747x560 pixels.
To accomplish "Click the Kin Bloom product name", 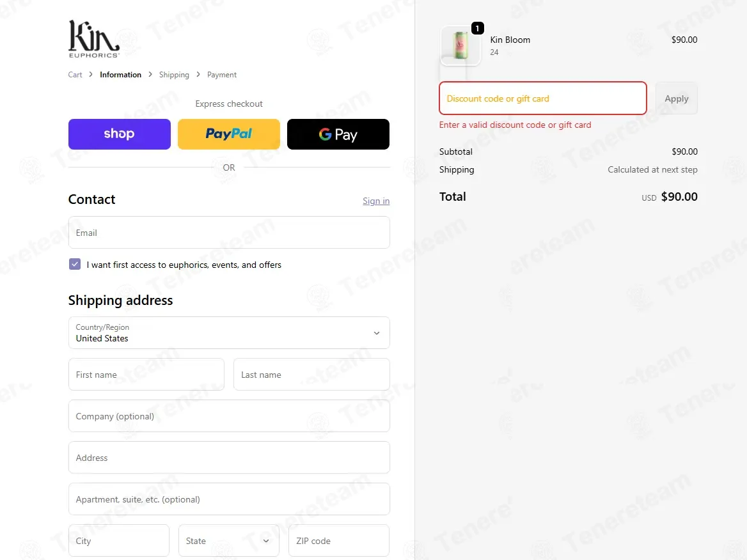I will click(510, 40).
